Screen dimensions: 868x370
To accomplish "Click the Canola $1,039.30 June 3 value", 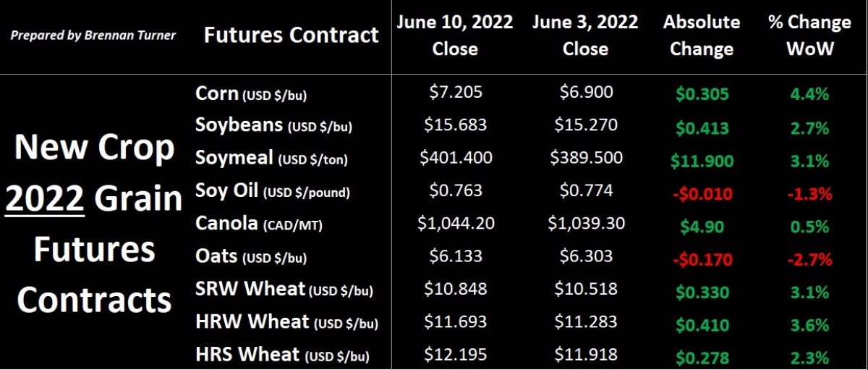I will tap(585, 224).
